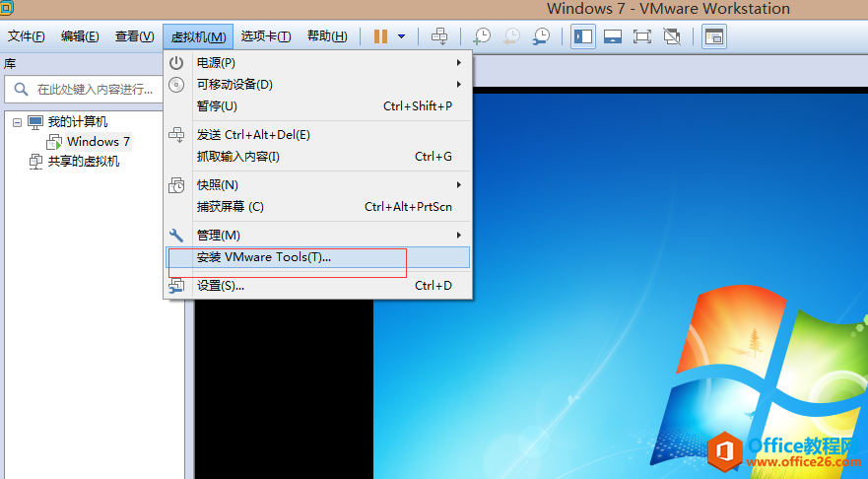Viewport: 868px width, 479px height.
Task: Open the 编辑(E) menu
Action: (80, 36)
